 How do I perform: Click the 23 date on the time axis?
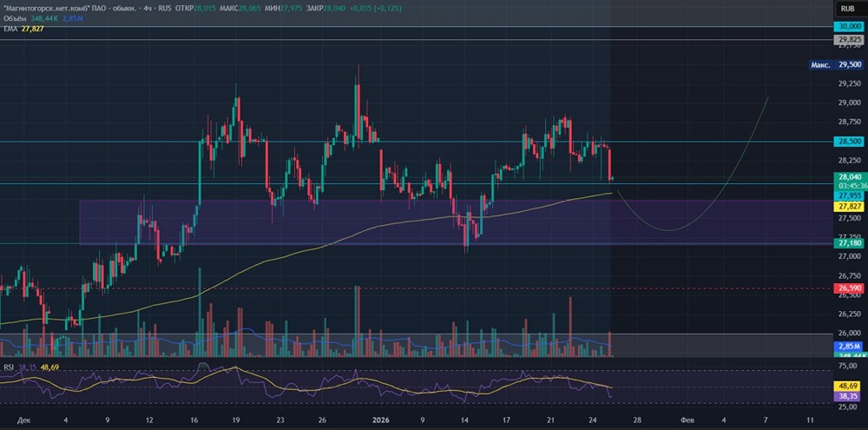(280, 420)
